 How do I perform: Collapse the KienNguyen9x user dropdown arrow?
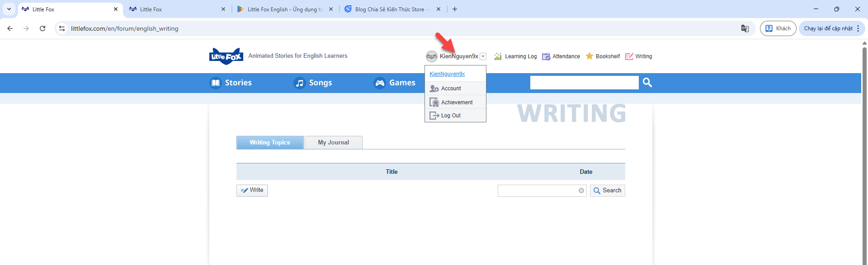click(x=483, y=56)
